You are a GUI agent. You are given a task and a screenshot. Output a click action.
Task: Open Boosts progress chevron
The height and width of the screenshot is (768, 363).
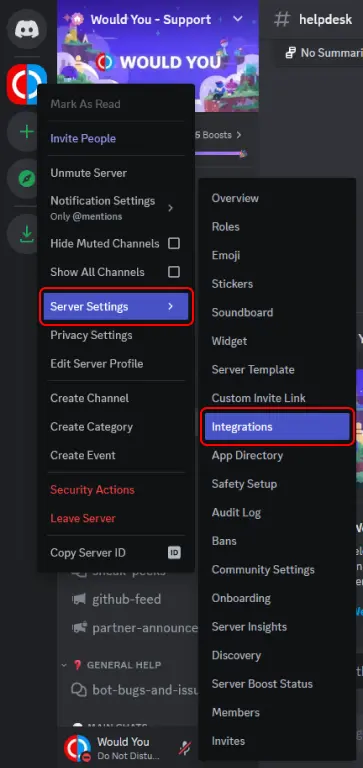point(239,135)
